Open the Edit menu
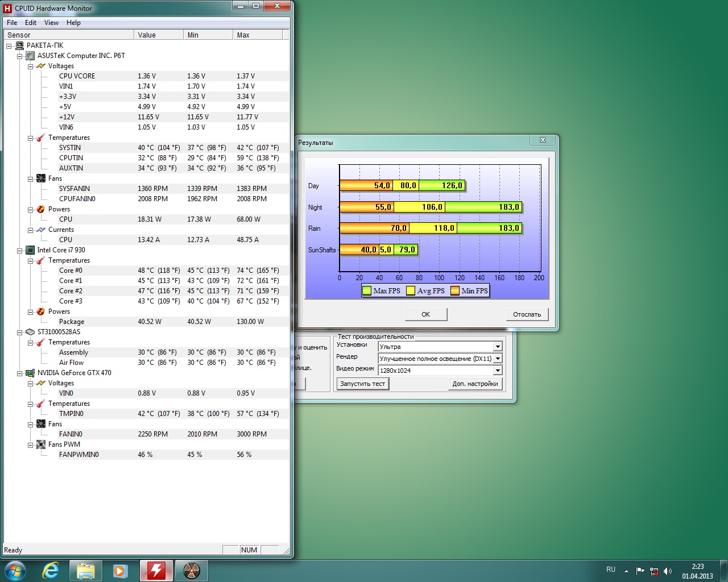 31,23
